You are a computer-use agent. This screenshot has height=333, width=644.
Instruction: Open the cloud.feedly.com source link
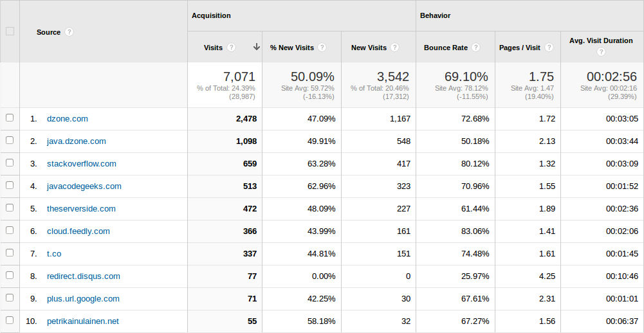(78, 231)
